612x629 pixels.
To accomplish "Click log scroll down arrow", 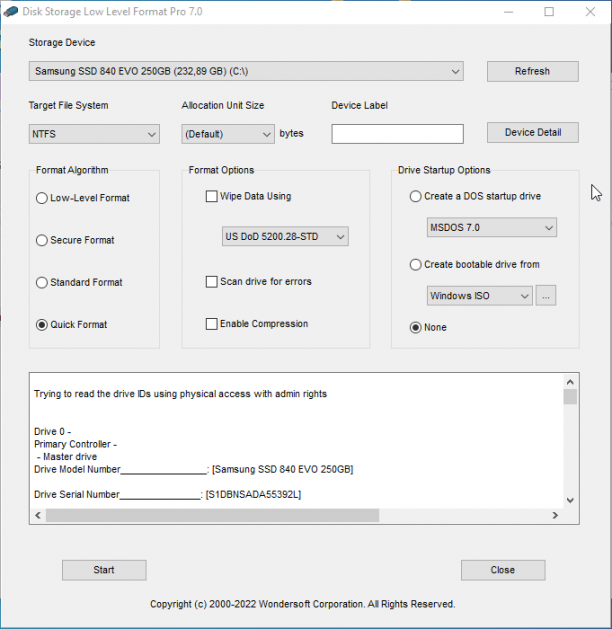I will (570, 500).
